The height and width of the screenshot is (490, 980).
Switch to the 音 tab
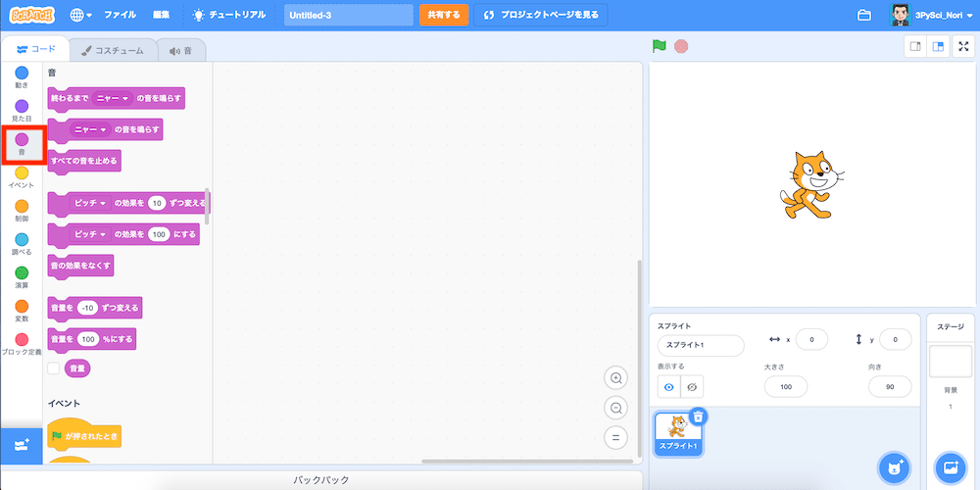(x=180, y=51)
